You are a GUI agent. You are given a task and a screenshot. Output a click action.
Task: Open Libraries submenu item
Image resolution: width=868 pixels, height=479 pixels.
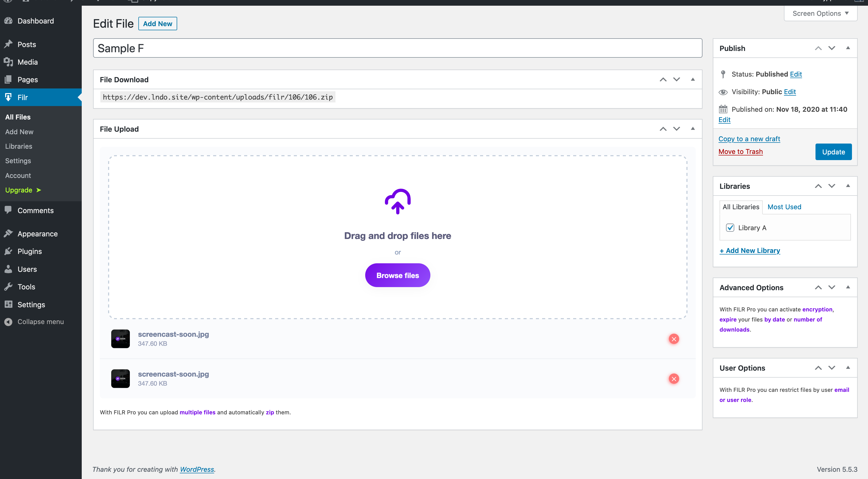tap(19, 146)
